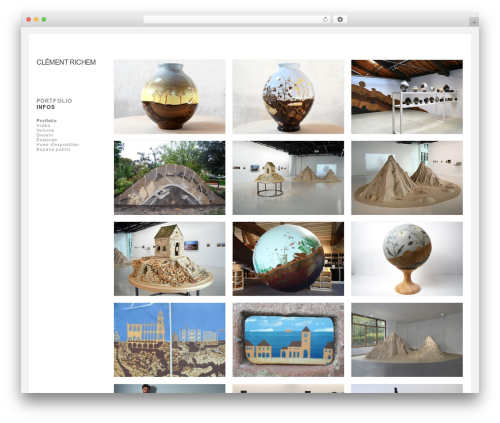500x423 pixels.
Task: Filter works by Volume category
Action: pos(45,130)
